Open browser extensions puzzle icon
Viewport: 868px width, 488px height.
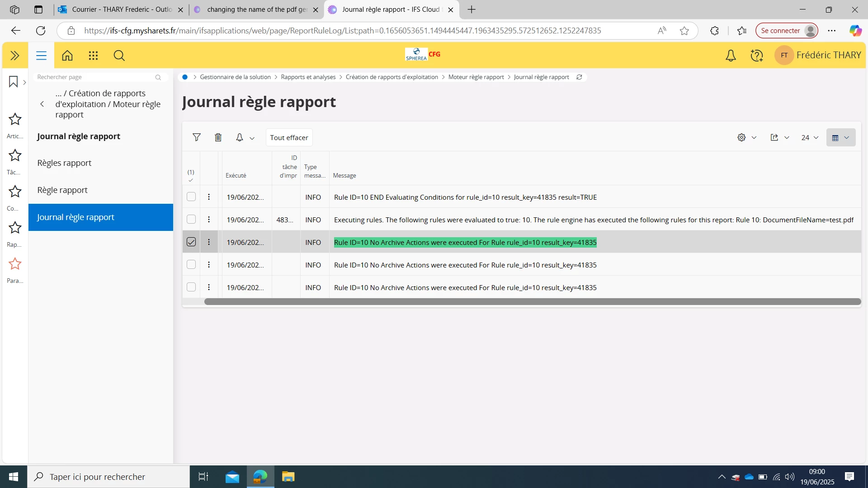[714, 31]
